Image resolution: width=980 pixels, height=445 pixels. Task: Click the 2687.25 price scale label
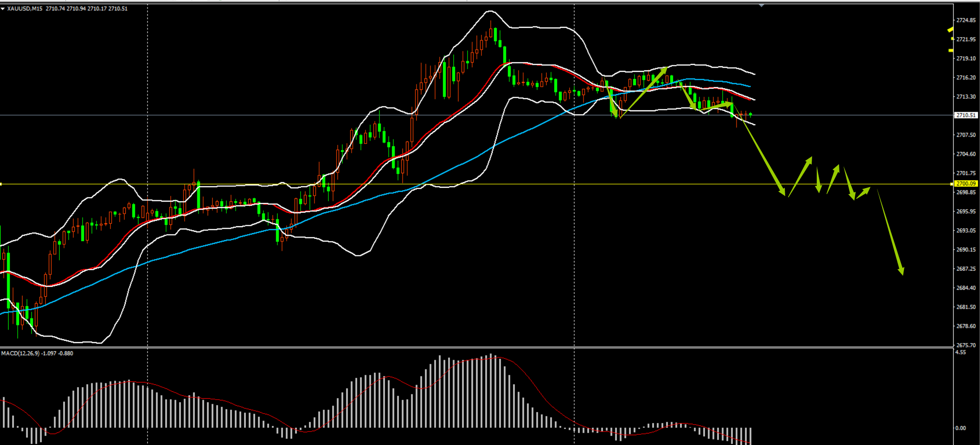966,268
